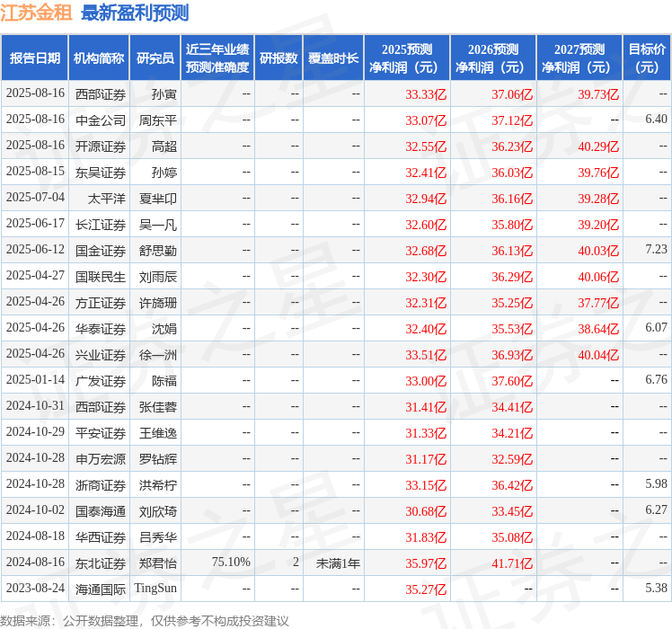Viewport: 672px width, 629px height.
Task: Click the 国金证券 institution name
Action: (101, 250)
